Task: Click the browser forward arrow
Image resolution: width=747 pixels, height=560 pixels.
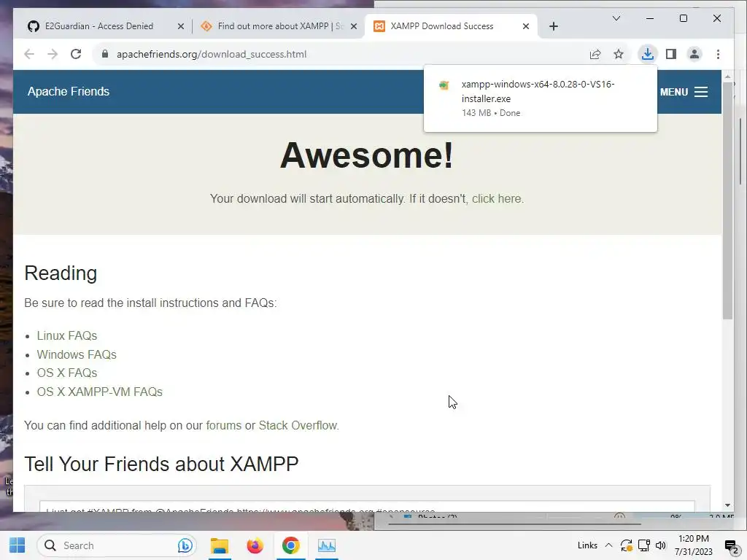Action: tap(53, 54)
